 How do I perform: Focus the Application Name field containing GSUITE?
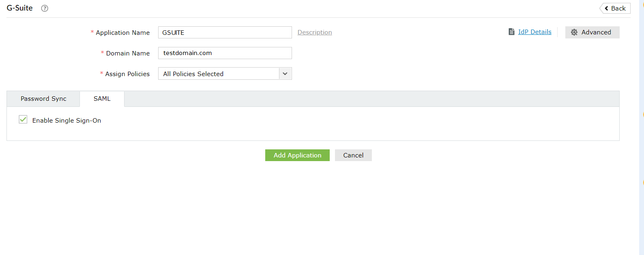[225, 32]
